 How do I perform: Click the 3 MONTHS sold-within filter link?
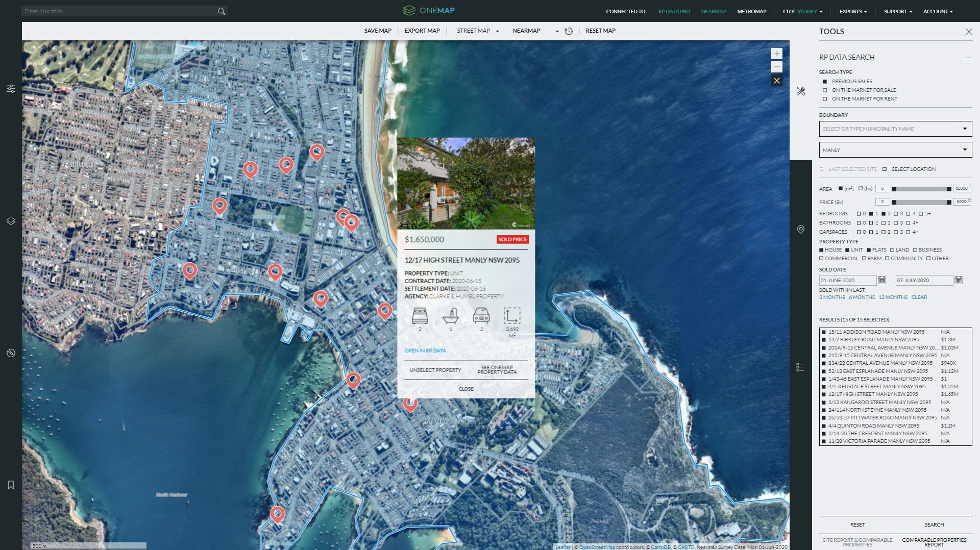click(831, 297)
